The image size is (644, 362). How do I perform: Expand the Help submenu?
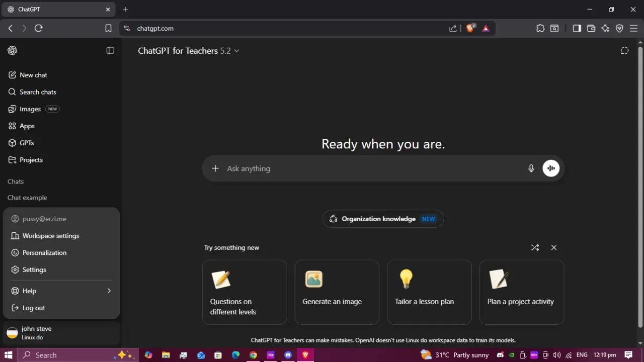(x=61, y=291)
